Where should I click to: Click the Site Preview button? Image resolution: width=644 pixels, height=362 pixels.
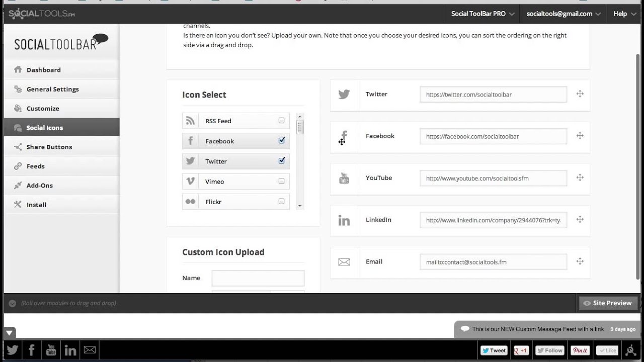[x=608, y=303]
